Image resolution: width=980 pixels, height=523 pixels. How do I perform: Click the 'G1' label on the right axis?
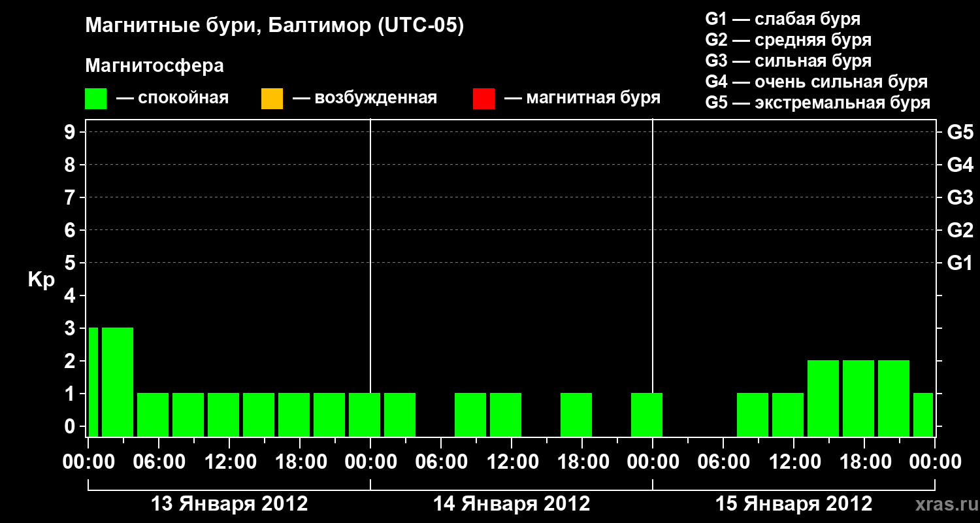pos(960,263)
